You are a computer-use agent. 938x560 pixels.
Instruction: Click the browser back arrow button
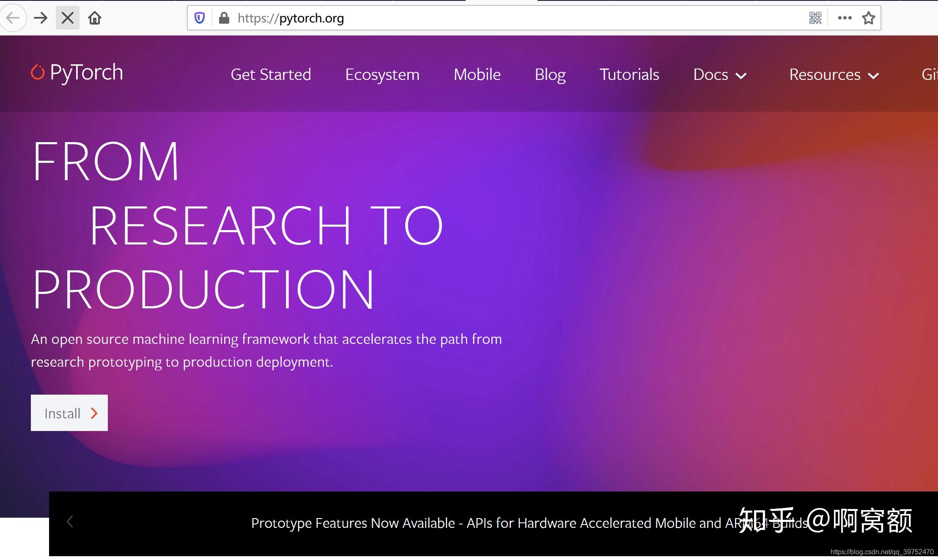click(x=13, y=18)
